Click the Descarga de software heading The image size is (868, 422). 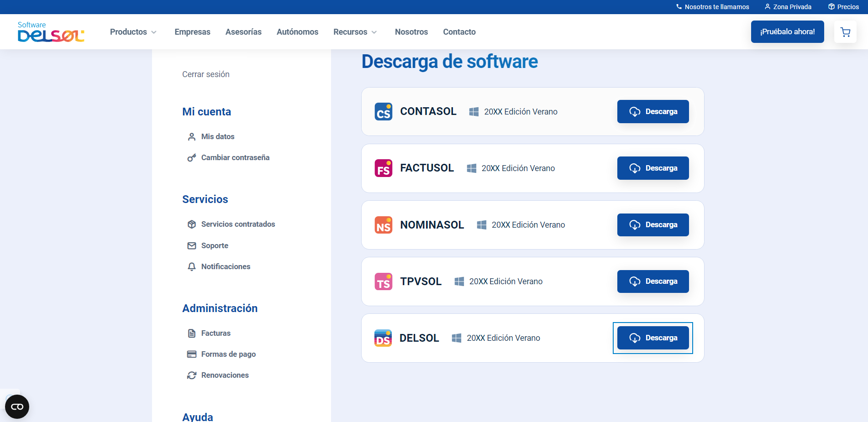click(450, 62)
